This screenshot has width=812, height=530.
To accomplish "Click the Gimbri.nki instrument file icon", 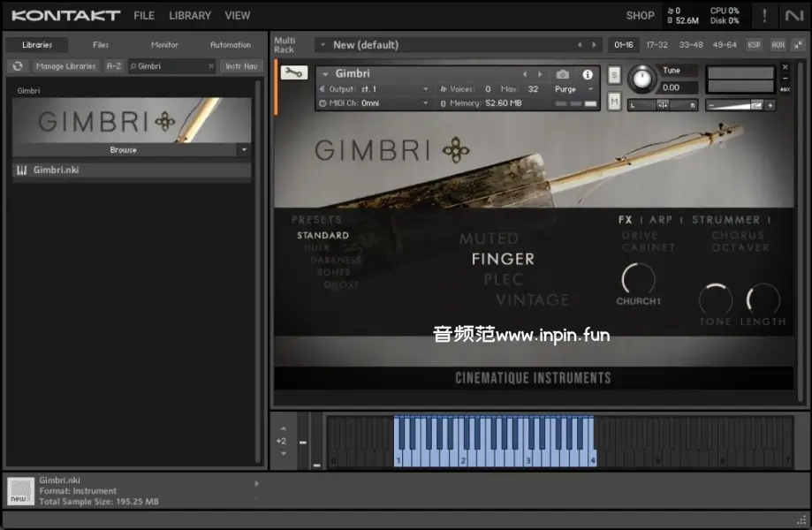I will tap(21, 170).
